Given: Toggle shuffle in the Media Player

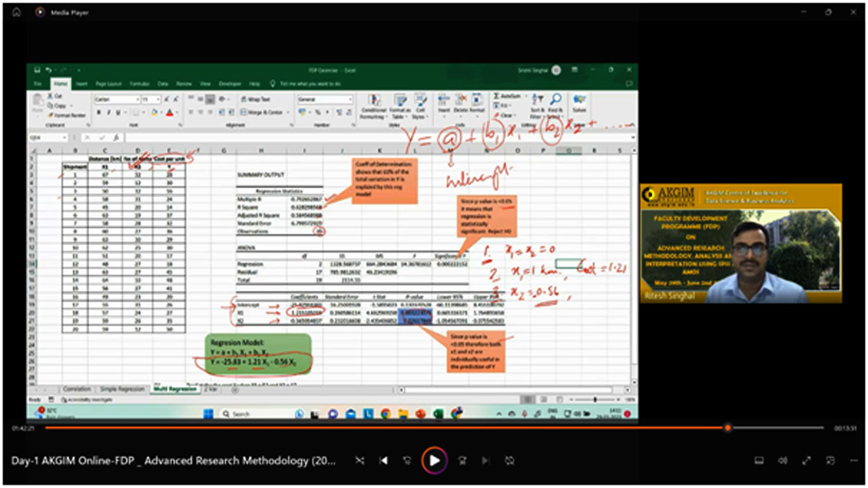Looking at the screenshot, I should tap(360, 461).
